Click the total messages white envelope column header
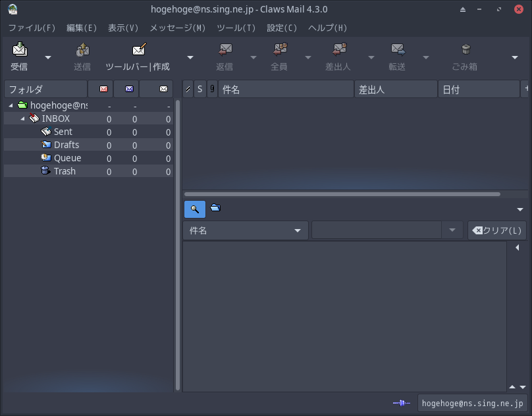The image size is (532, 416). click(156, 89)
